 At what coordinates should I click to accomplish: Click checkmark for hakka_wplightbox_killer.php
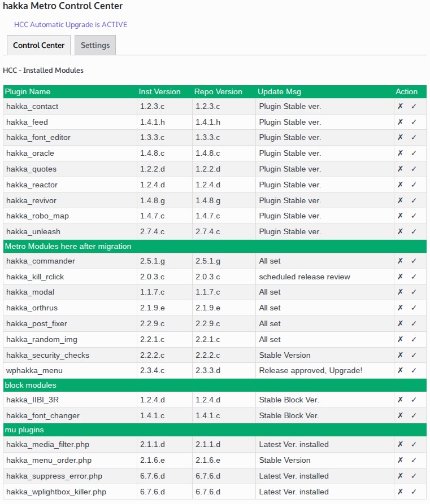(414, 492)
